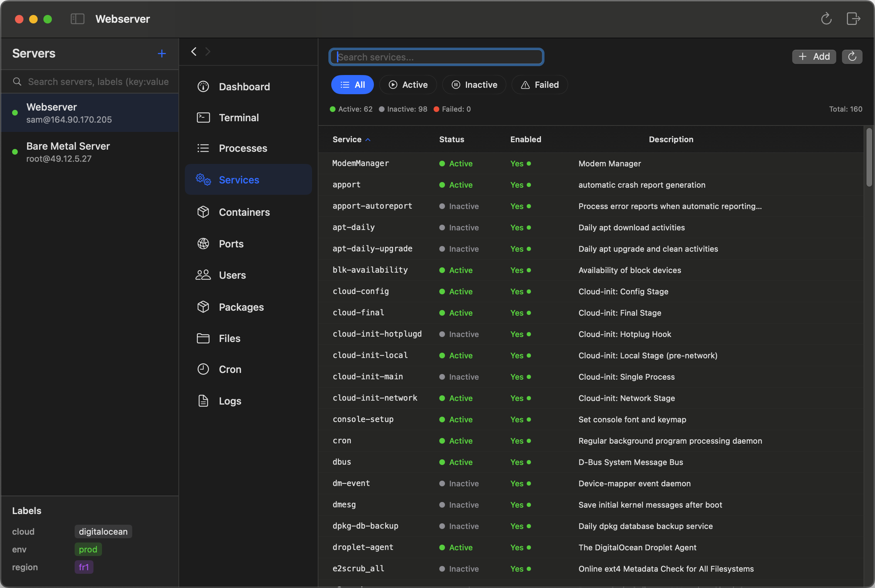Image resolution: width=875 pixels, height=588 pixels.
Task: Click the Add service button
Action: point(814,57)
